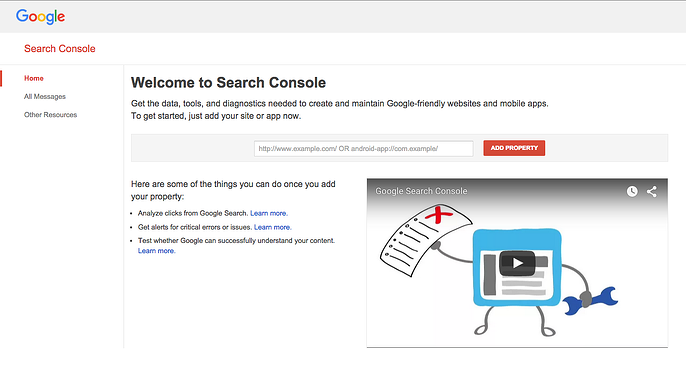Open Learn more about analyzing clicks
This screenshot has width=686, height=365.
point(269,213)
